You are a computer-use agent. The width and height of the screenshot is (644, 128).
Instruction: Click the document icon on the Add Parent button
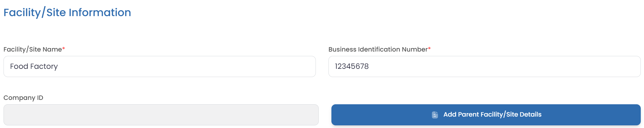(x=435, y=115)
